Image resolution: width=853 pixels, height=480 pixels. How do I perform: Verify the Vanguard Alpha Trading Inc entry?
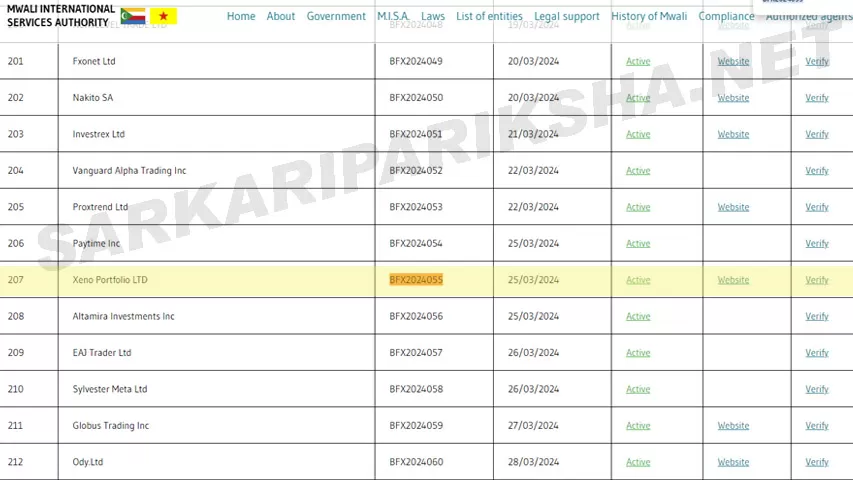[817, 171]
